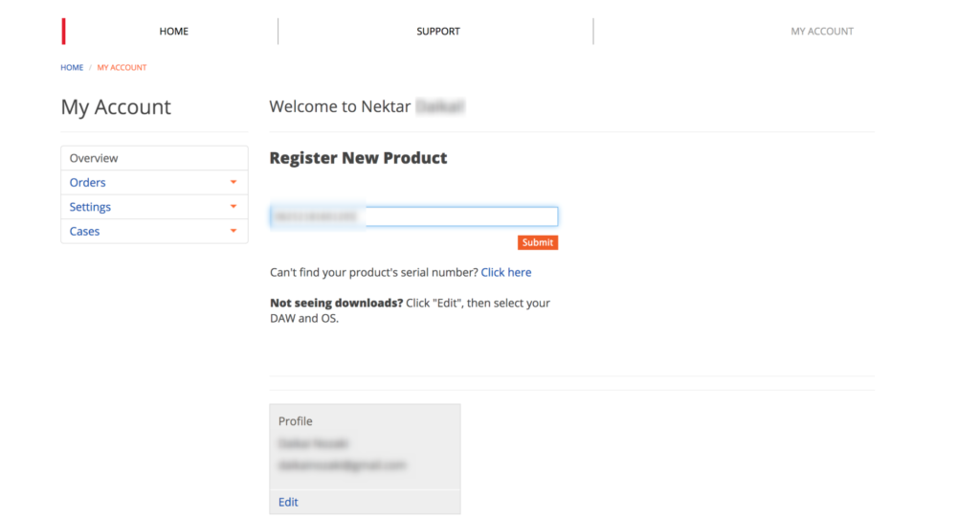Click the MY ACCOUNT breadcrumb

tap(122, 68)
